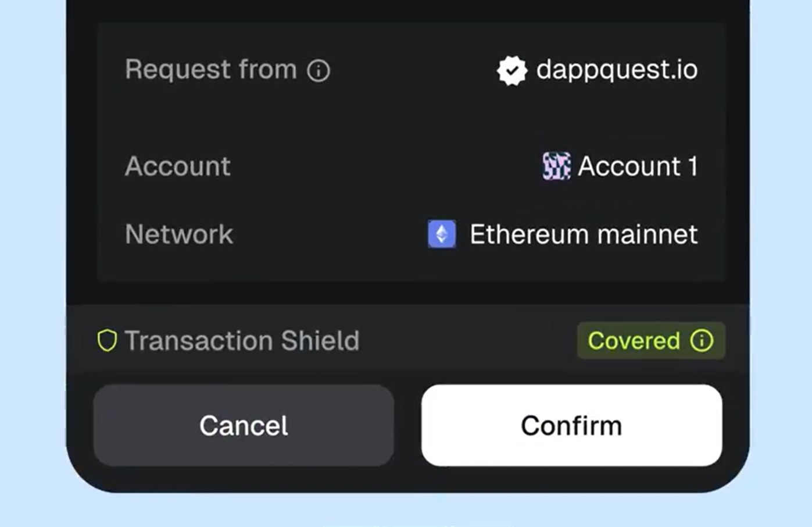Click the Cancel button
The height and width of the screenshot is (527, 812).
244,425
